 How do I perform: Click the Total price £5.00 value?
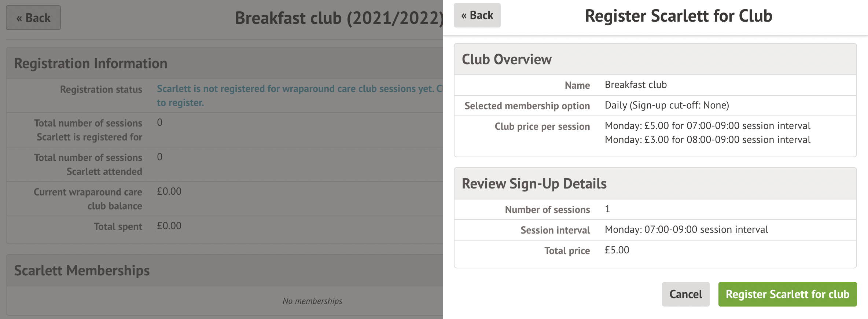[617, 250]
